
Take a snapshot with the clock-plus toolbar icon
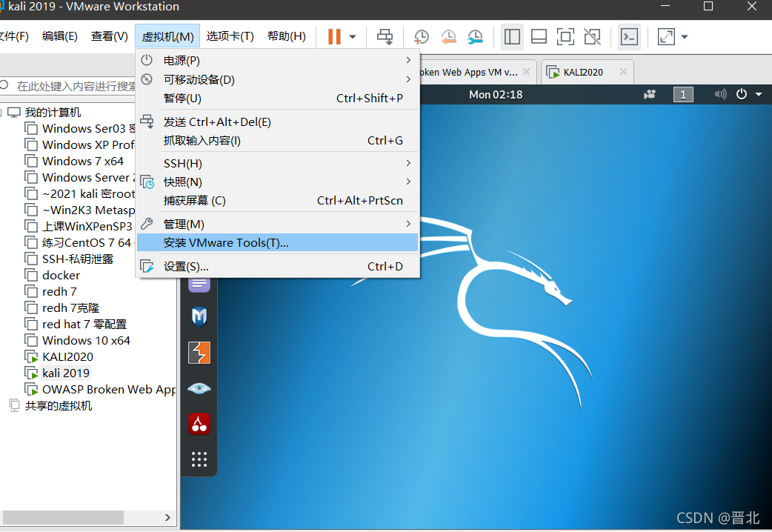pyautogui.click(x=422, y=37)
